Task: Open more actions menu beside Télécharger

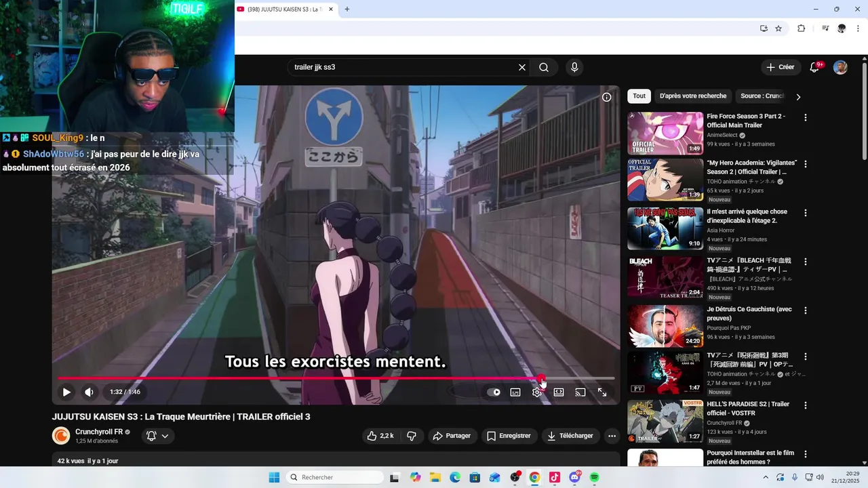Action: [x=612, y=436]
